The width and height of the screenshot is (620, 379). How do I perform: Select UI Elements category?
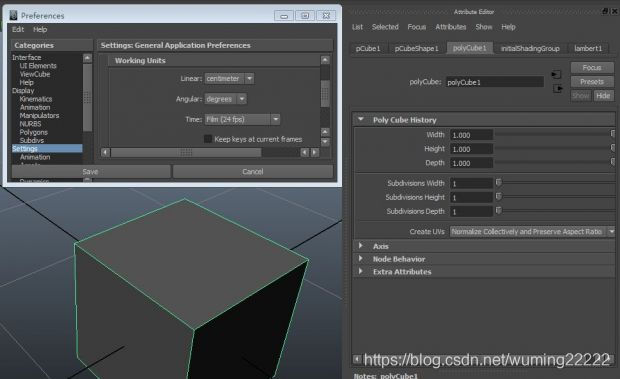[38, 66]
